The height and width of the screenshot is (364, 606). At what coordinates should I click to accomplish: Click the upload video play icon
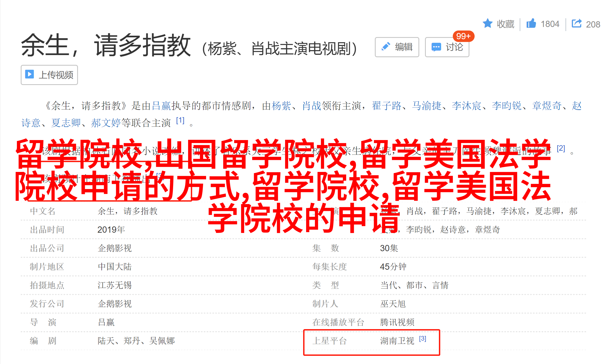(x=29, y=74)
